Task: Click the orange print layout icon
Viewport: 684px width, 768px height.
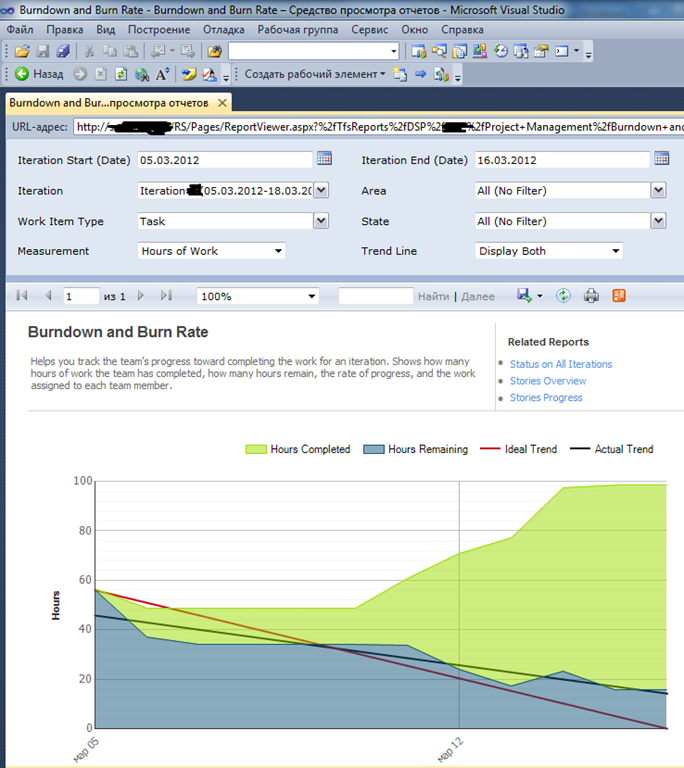Action: 619,295
